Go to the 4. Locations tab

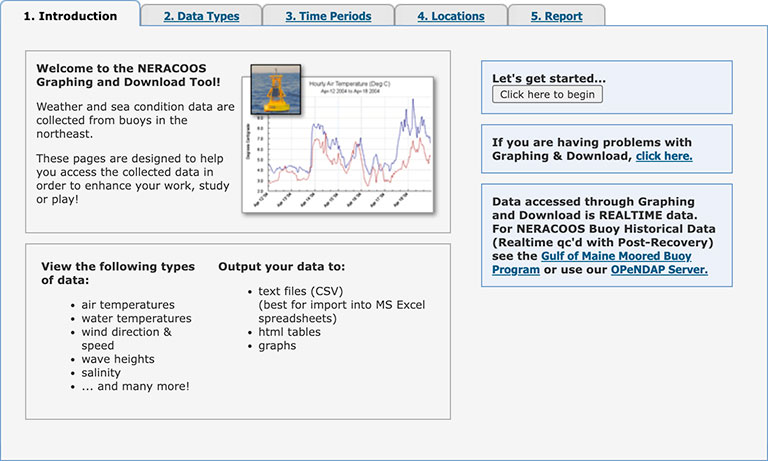[451, 16]
